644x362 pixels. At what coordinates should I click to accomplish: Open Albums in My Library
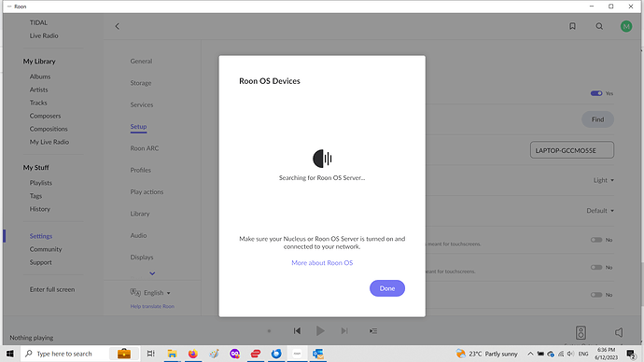tap(40, 77)
